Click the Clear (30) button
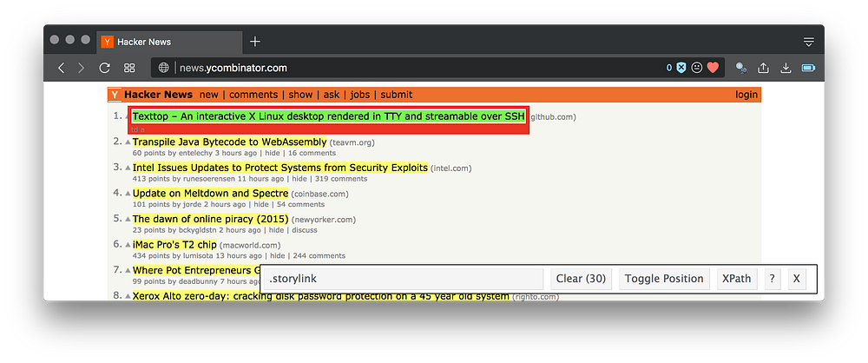This screenshot has height=363, width=868. click(x=582, y=279)
